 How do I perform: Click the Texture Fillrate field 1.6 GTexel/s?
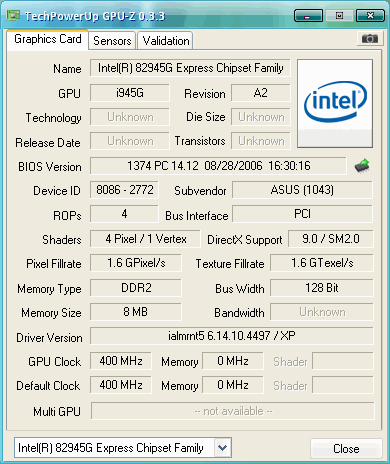pyautogui.click(x=322, y=263)
